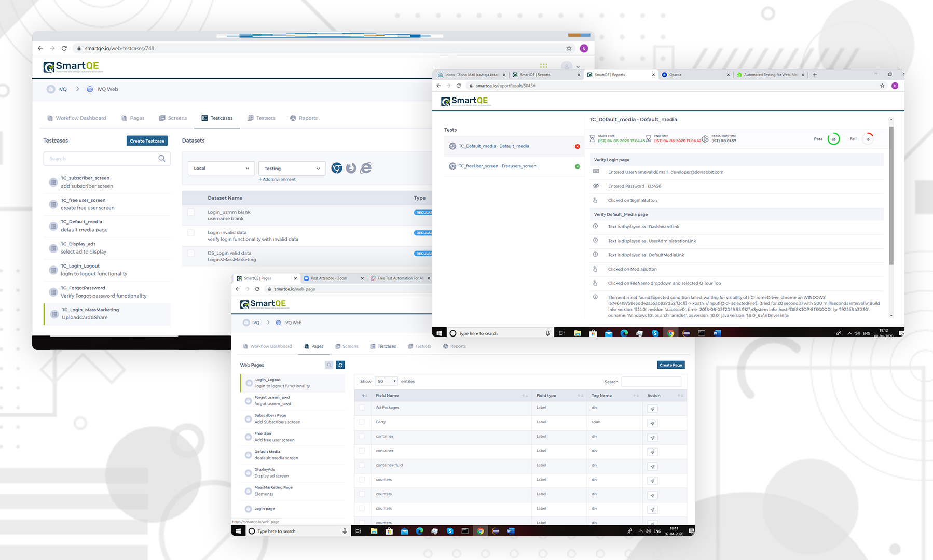Open Word from the Pages window taskbar

511,531
